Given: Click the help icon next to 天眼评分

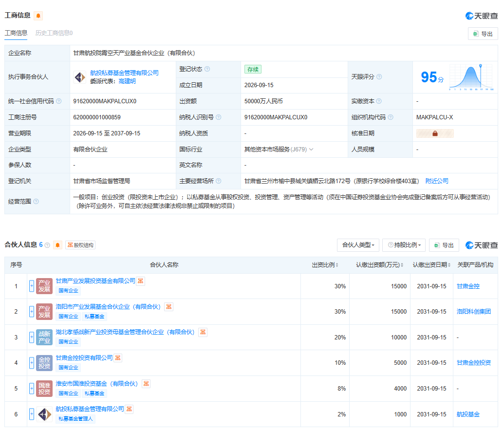Looking at the screenshot, I should tap(379, 77).
